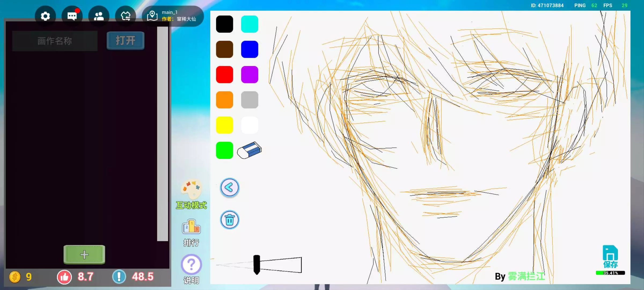The height and width of the screenshot is (290, 644).
Task: Pick the orange color swatch
Action: pos(224,100)
